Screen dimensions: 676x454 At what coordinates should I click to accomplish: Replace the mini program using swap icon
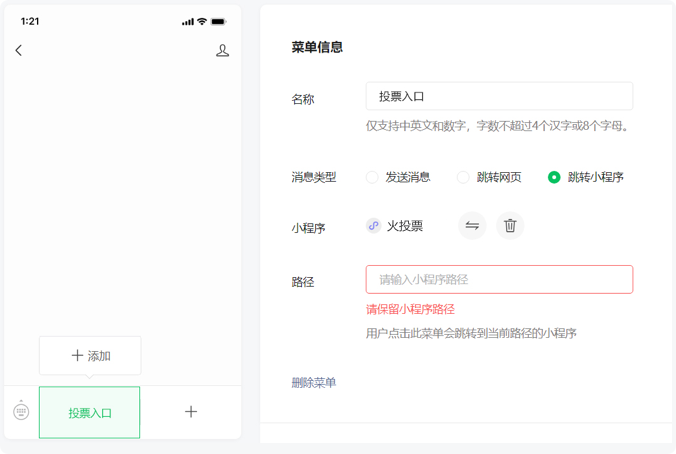(472, 226)
